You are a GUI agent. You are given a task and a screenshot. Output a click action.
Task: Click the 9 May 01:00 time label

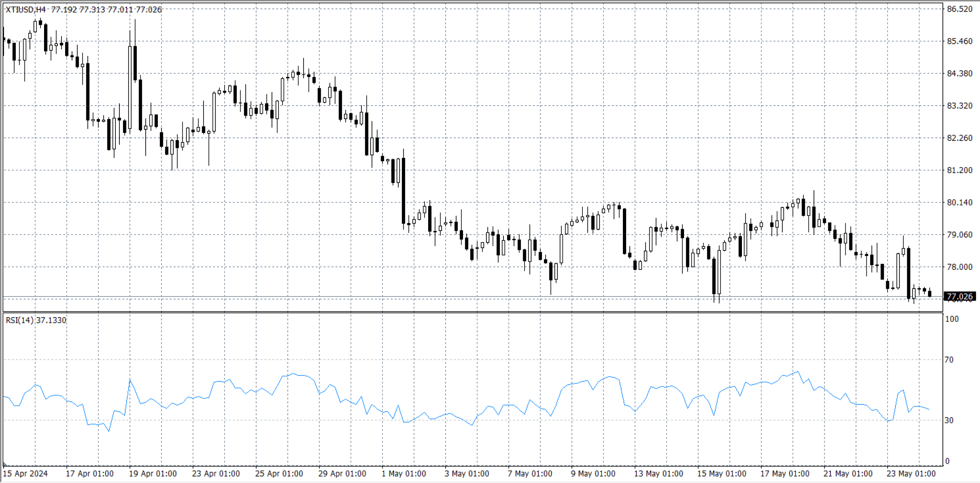593,474
